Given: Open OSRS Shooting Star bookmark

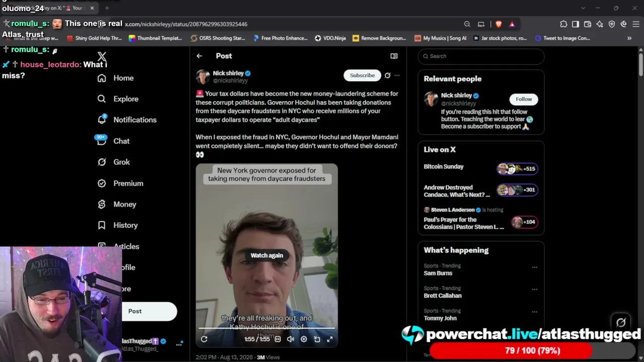Looking at the screenshot, I should [218, 38].
